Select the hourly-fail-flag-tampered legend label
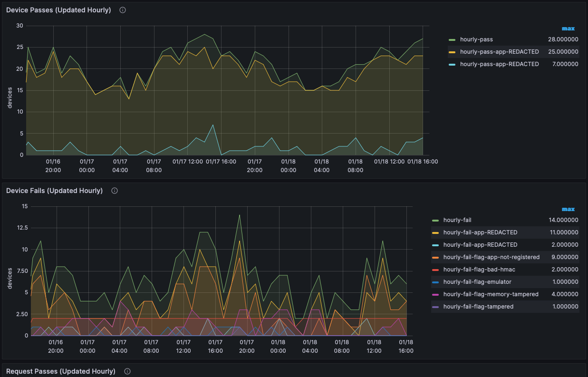 coord(478,307)
